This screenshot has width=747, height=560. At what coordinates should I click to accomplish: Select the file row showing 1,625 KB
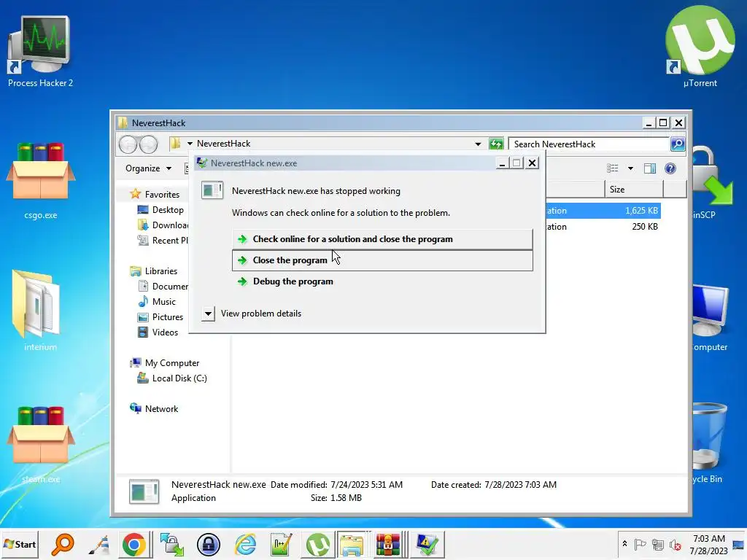(603, 211)
